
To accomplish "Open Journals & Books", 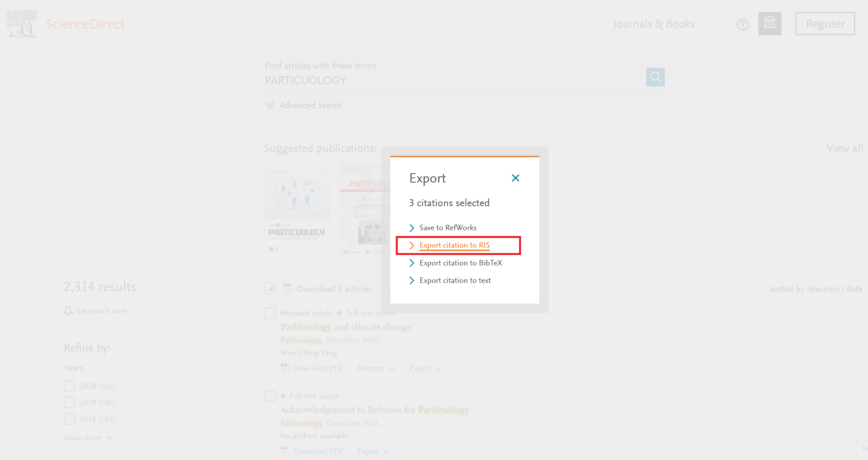I will point(654,24).
